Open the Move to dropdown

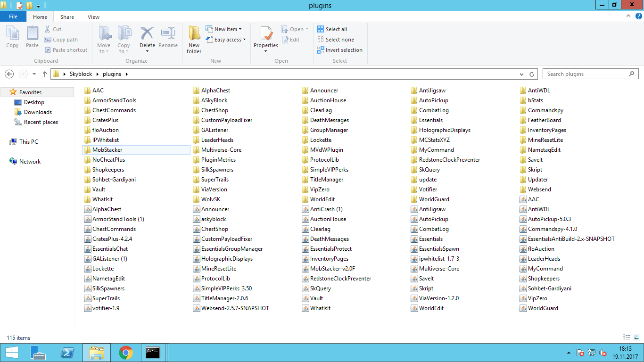pyautogui.click(x=104, y=49)
